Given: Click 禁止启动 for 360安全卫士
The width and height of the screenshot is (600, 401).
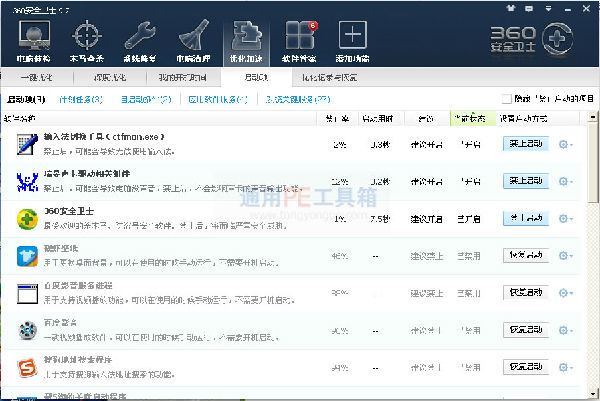Looking at the screenshot, I should pyautogui.click(x=526, y=218).
